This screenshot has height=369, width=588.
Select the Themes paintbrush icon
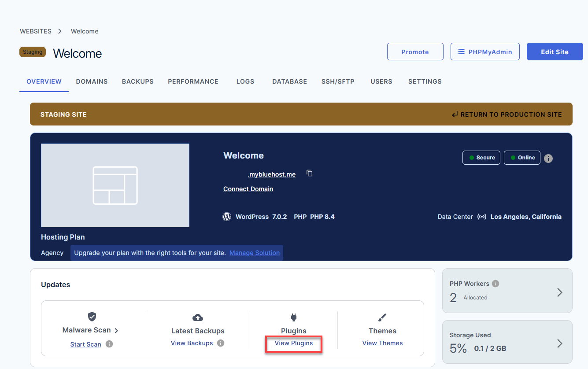click(x=382, y=317)
